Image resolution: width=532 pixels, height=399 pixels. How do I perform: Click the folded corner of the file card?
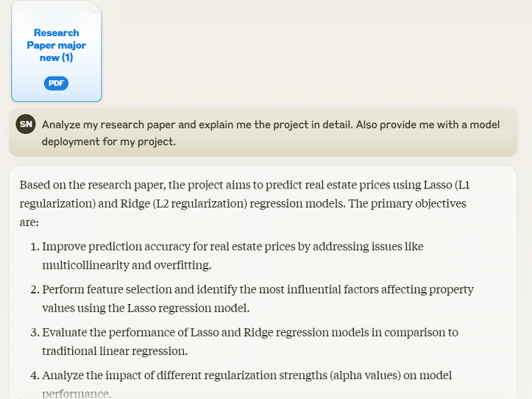(95, 6)
